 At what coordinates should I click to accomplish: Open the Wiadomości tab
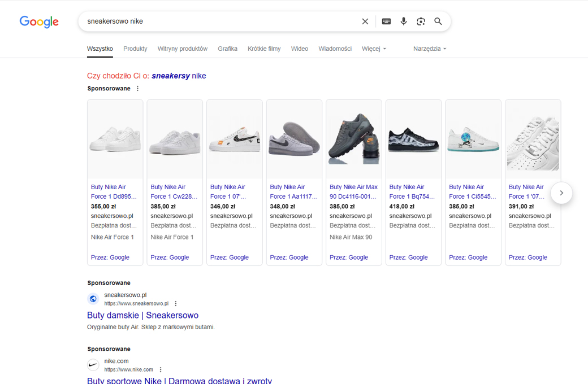coord(335,49)
